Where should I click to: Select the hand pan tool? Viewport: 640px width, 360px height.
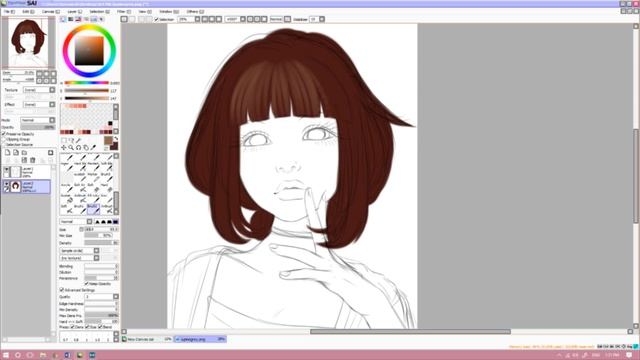[x=86, y=147]
